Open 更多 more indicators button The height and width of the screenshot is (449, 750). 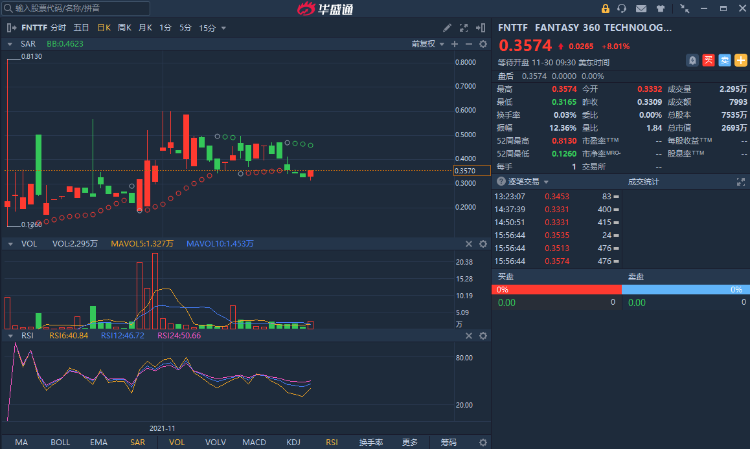coord(409,442)
